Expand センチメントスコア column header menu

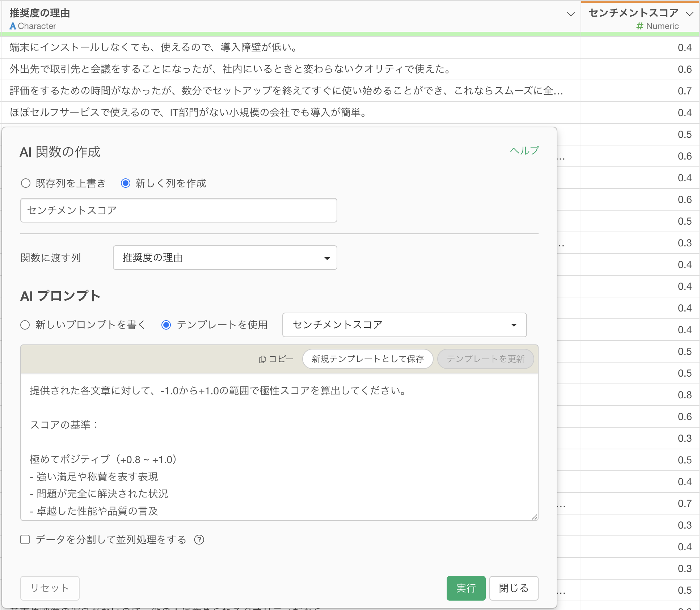689,14
